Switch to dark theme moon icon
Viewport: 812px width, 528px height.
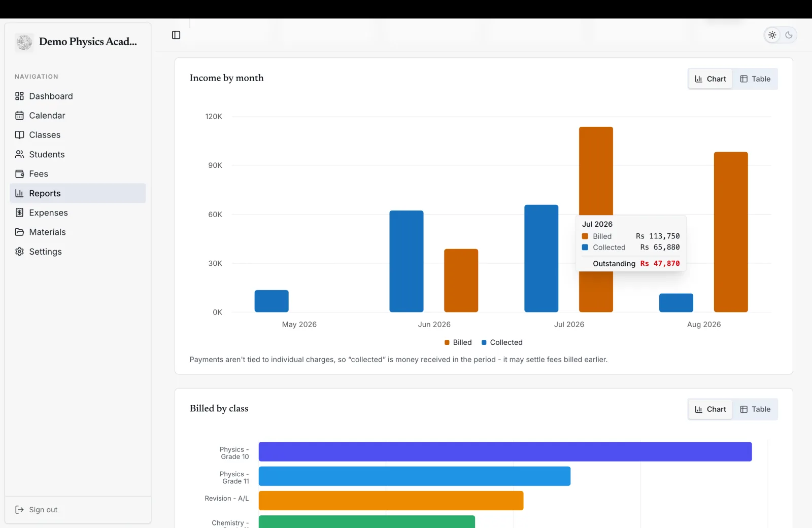(x=789, y=35)
